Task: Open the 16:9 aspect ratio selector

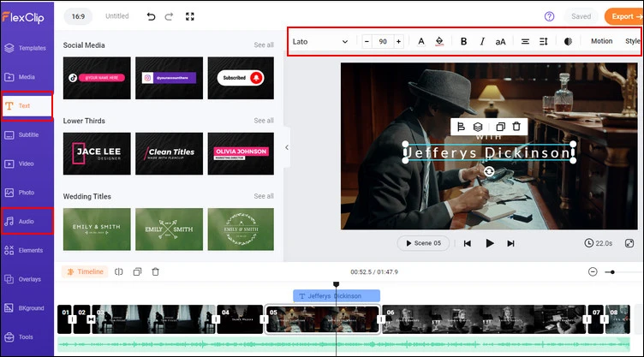Action: pyautogui.click(x=78, y=16)
